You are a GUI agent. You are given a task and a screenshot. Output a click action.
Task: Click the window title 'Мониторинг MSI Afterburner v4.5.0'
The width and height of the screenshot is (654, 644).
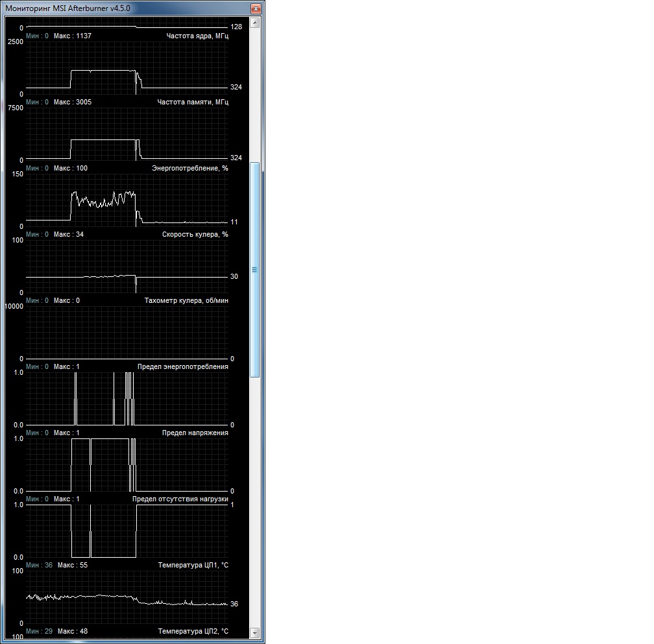(x=67, y=8)
